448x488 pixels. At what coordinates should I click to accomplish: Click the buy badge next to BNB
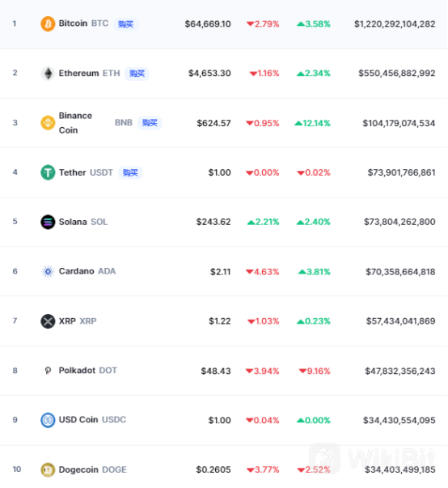pos(150,123)
